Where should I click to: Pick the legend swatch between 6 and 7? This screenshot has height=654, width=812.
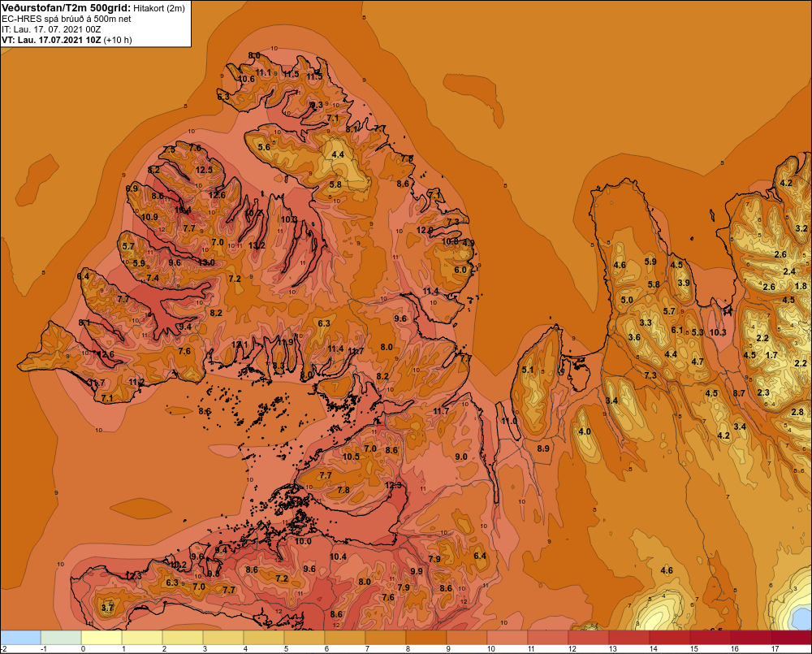click(x=345, y=638)
